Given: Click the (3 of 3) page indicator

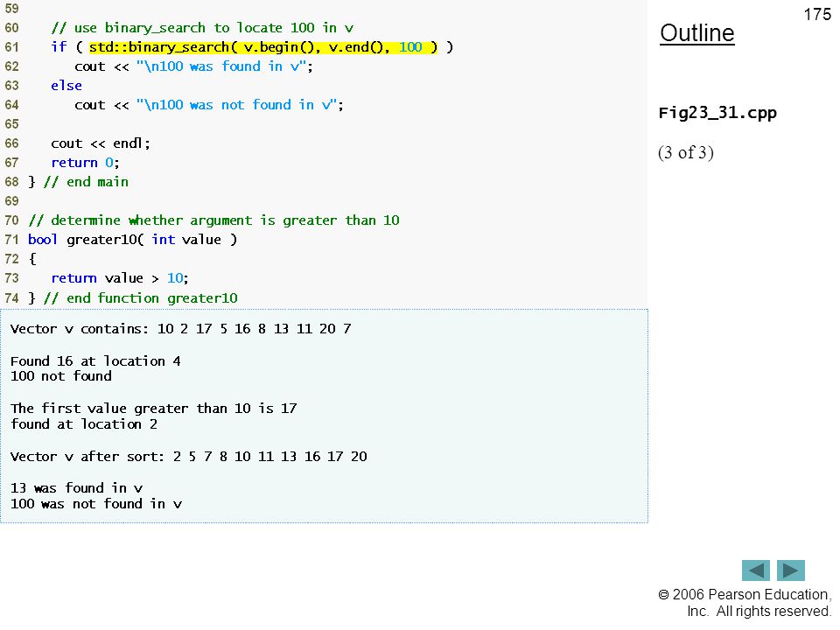Looking at the screenshot, I should coord(686,152).
